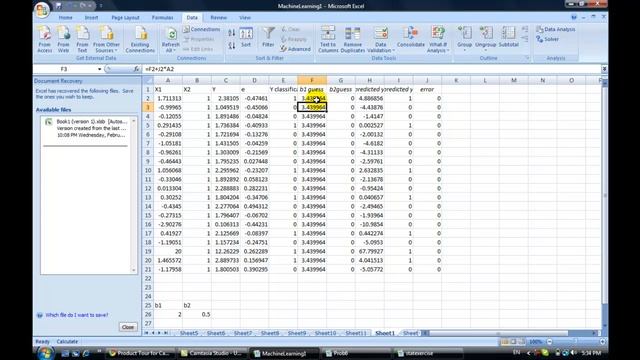The height and width of the screenshot is (360, 640).
Task: Select the Sheet5 worksheet tab
Action: point(189,333)
